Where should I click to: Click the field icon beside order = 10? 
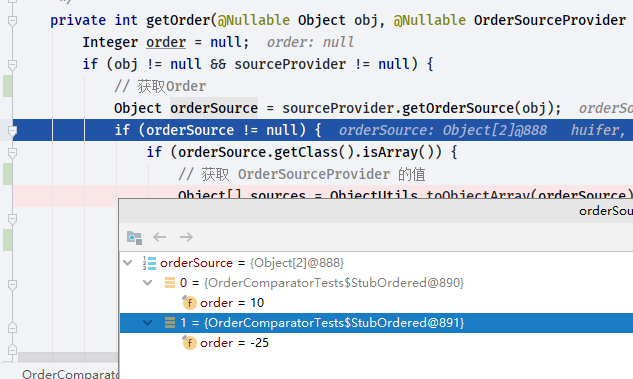coord(189,302)
